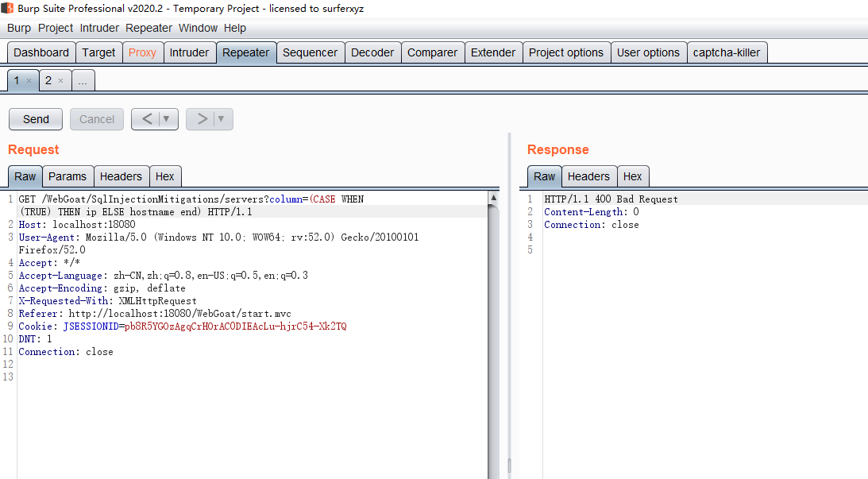This screenshot has height=479, width=868.
Task: Open the Window menu
Action: (x=199, y=28)
